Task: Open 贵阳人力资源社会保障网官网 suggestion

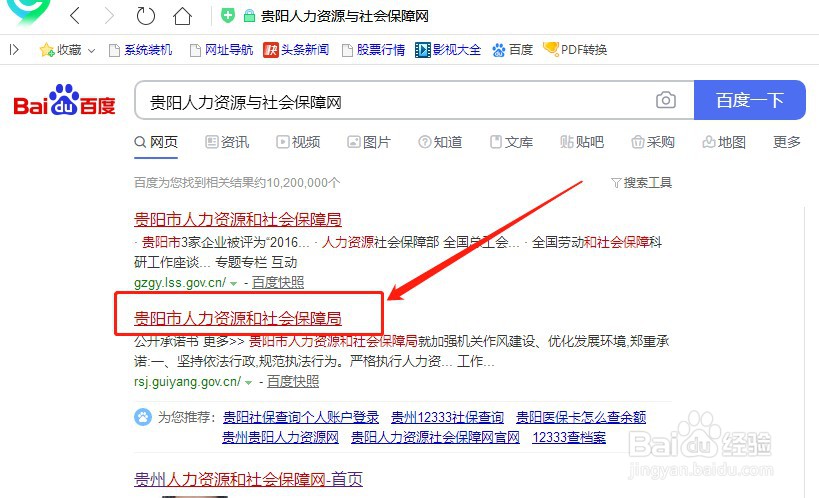Action: (x=435, y=437)
